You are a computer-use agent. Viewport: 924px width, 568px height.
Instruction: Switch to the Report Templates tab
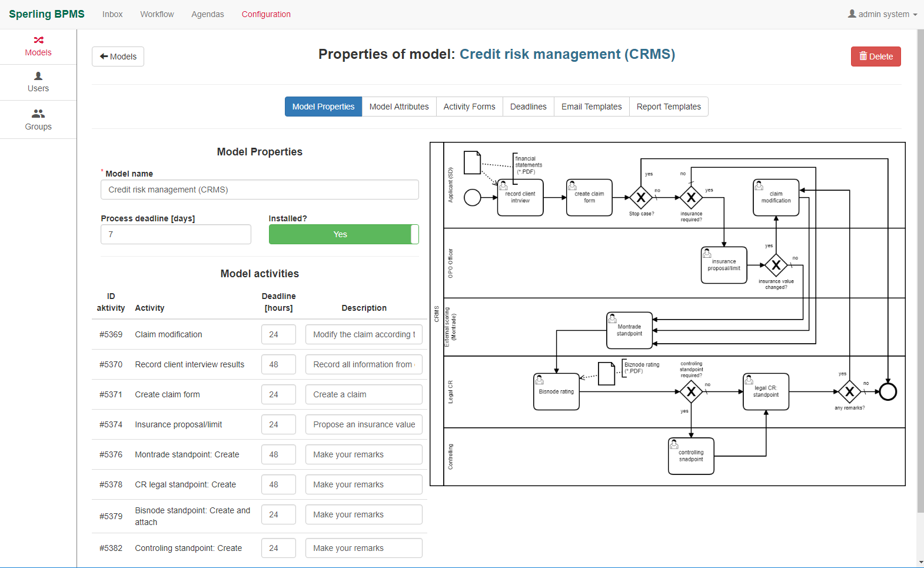tap(669, 107)
